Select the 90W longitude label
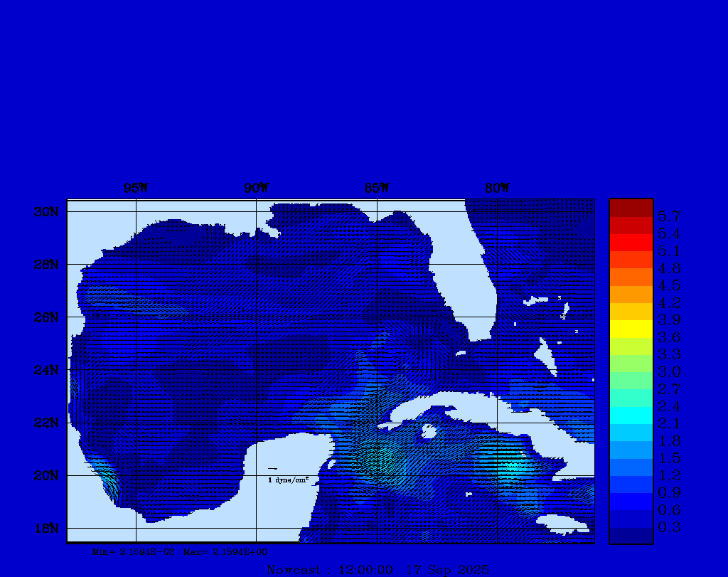 point(257,189)
